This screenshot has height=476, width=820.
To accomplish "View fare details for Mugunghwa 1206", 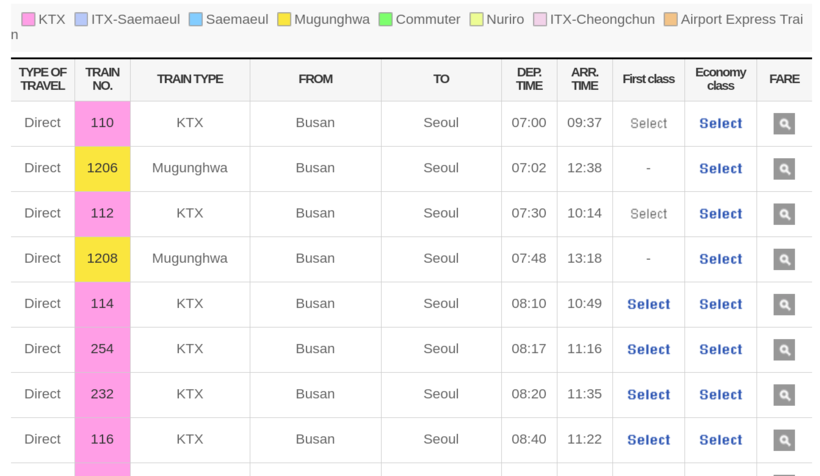I will point(784,169).
